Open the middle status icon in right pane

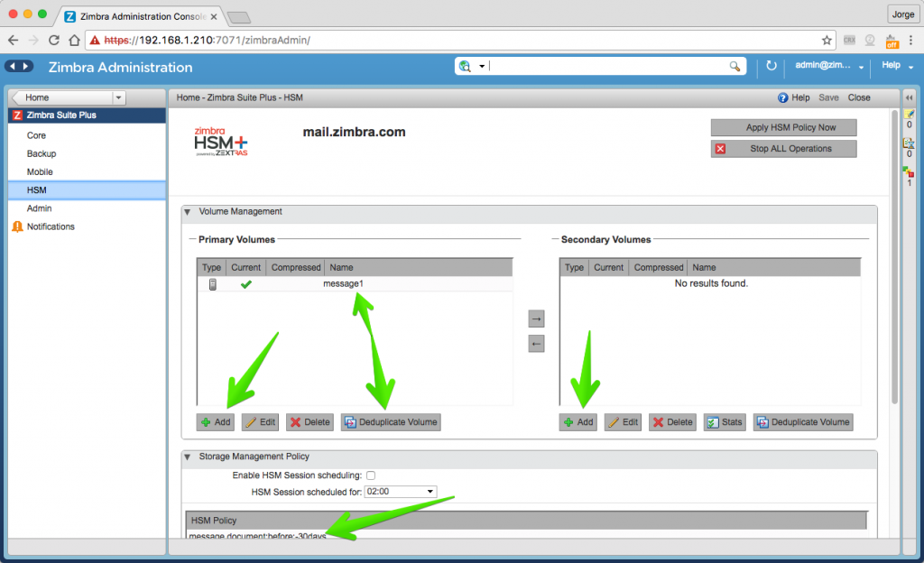click(910, 143)
